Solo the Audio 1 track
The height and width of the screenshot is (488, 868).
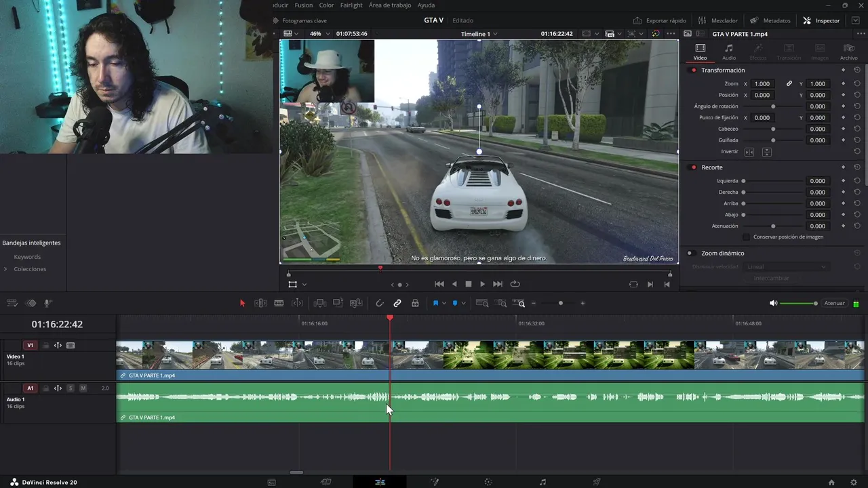click(71, 388)
